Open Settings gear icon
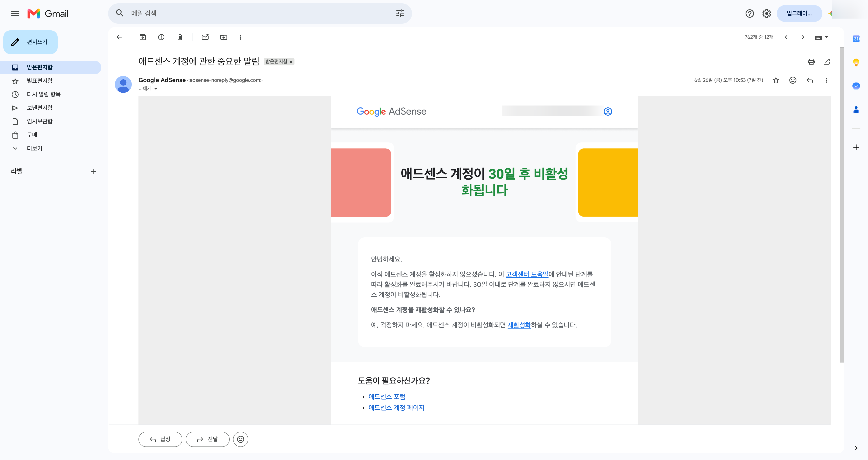 tap(767, 14)
